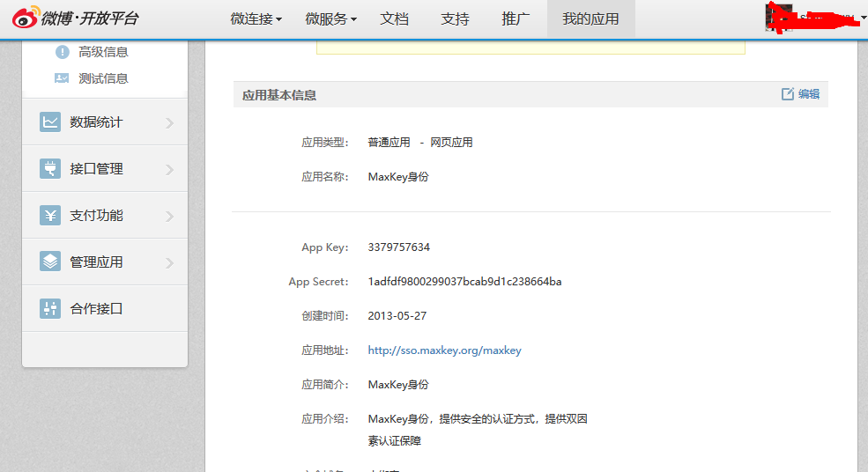Click the 管理应用 layers icon
868x472 pixels.
[x=50, y=262]
